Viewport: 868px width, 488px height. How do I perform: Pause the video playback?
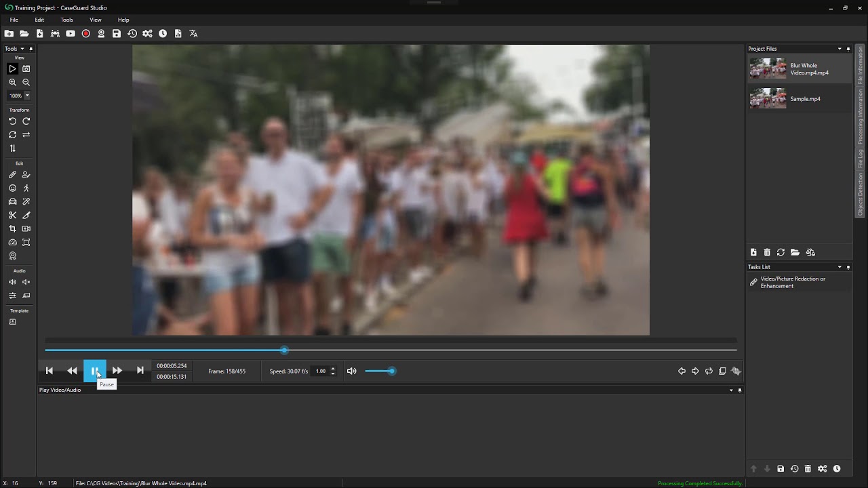pyautogui.click(x=95, y=371)
